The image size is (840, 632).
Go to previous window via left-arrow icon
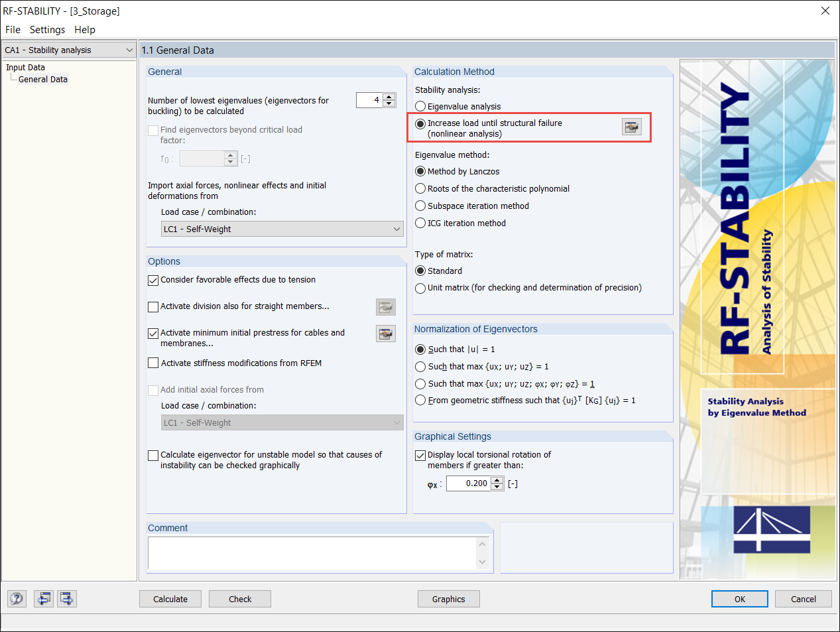coord(43,598)
